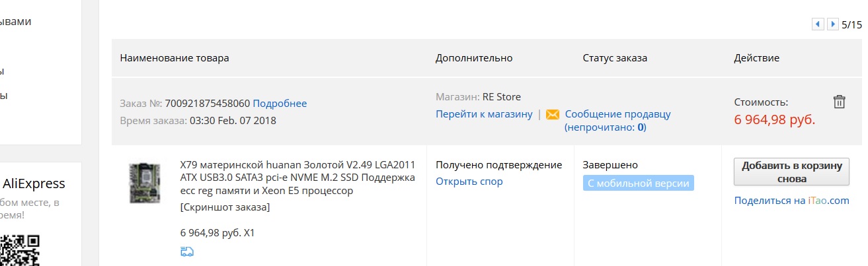Open '[Скриншот заказа]' link
868x266 pixels.
point(225,207)
